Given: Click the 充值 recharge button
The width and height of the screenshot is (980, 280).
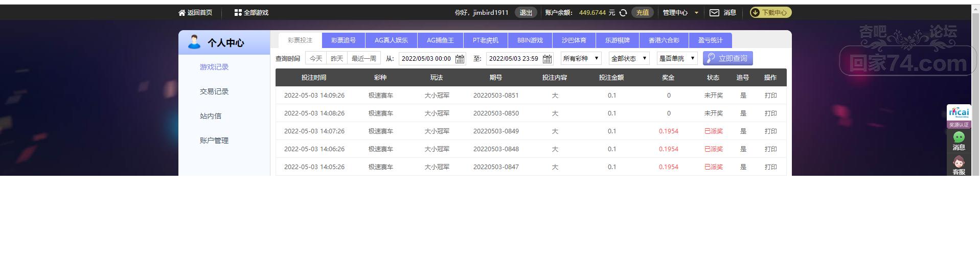Looking at the screenshot, I should [x=643, y=13].
